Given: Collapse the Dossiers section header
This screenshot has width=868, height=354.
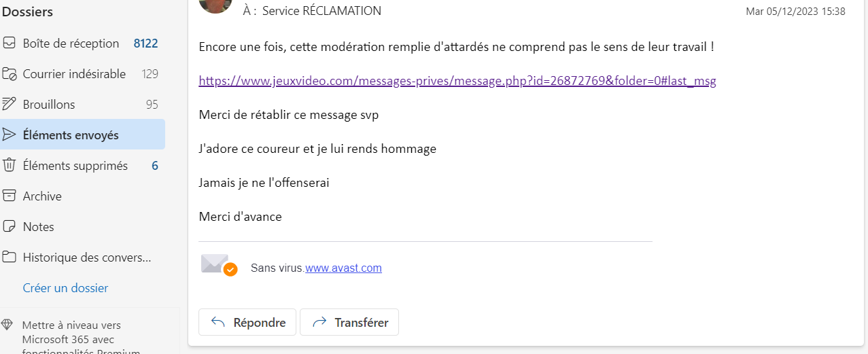Looking at the screenshot, I should pos(29,12).
